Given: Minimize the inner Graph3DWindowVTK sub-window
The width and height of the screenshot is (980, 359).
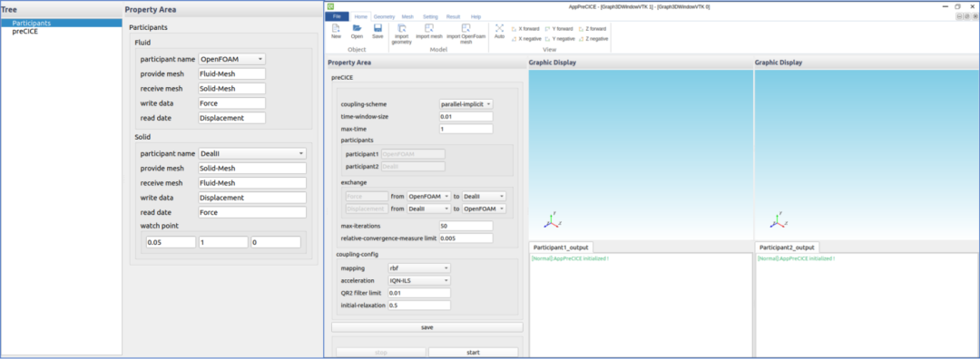Looking at the screenshot, I should 959,17.
